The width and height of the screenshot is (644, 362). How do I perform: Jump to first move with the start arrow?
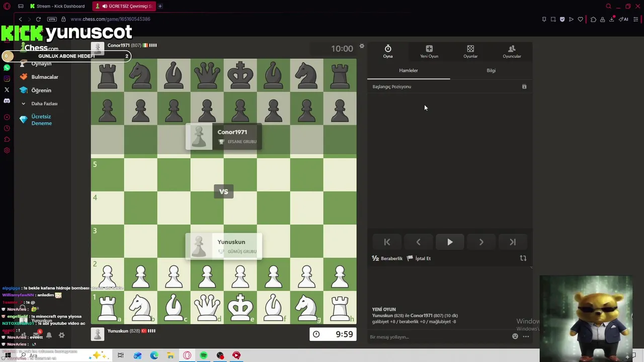[387, 242]
